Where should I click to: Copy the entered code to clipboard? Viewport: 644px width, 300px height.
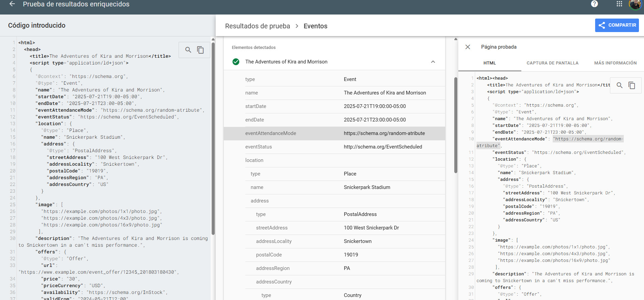(201, 50)
